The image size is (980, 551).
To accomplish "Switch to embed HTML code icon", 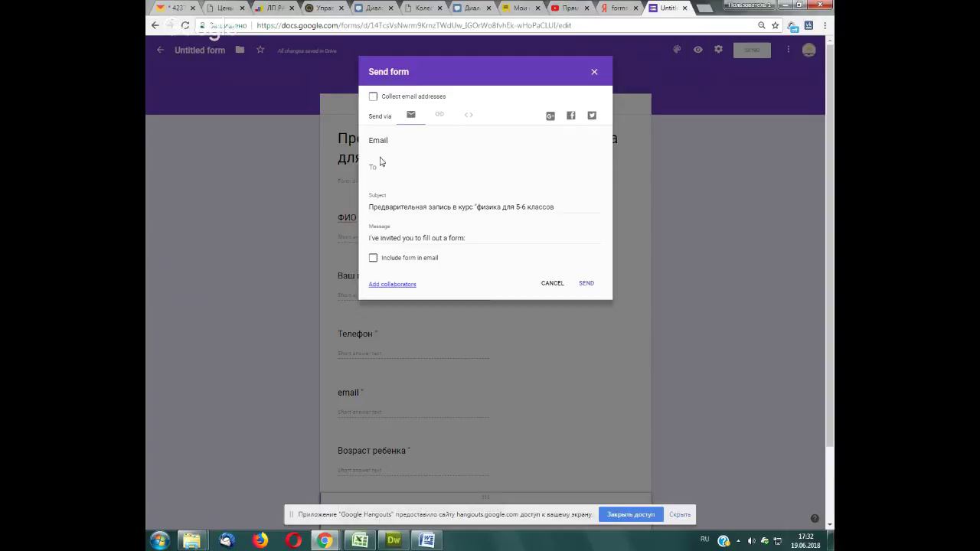I will point(469,115).
